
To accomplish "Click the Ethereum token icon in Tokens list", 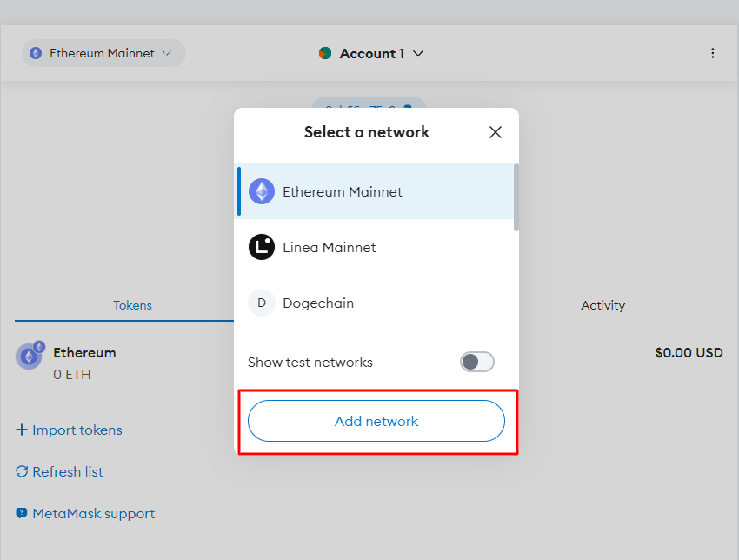I will coord(30,356).
